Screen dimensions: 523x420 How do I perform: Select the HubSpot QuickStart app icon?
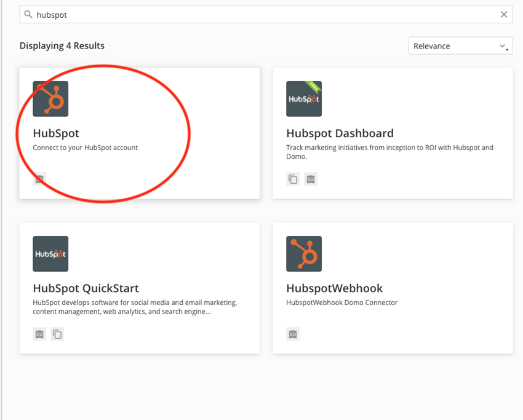pos(50,253)
